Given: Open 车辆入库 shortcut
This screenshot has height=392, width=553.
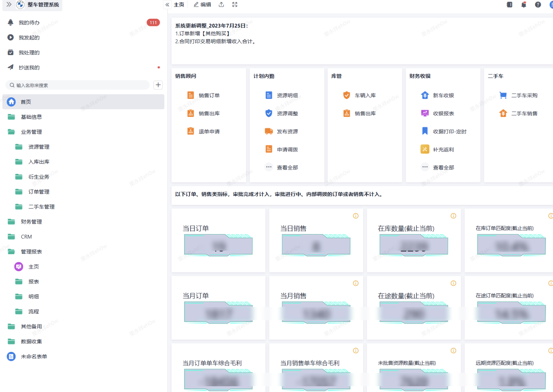Looking at the screenshot, I should pos(359,95).
